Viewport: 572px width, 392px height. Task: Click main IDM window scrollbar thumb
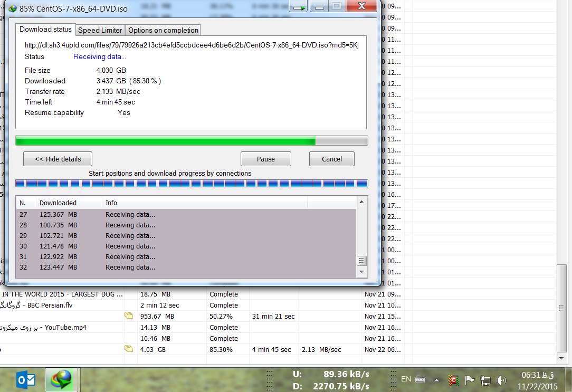[x=561, y=308]
